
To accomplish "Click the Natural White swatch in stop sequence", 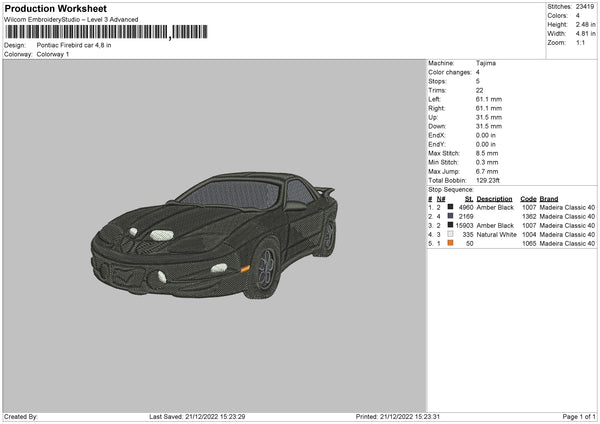I will [451, 234].
